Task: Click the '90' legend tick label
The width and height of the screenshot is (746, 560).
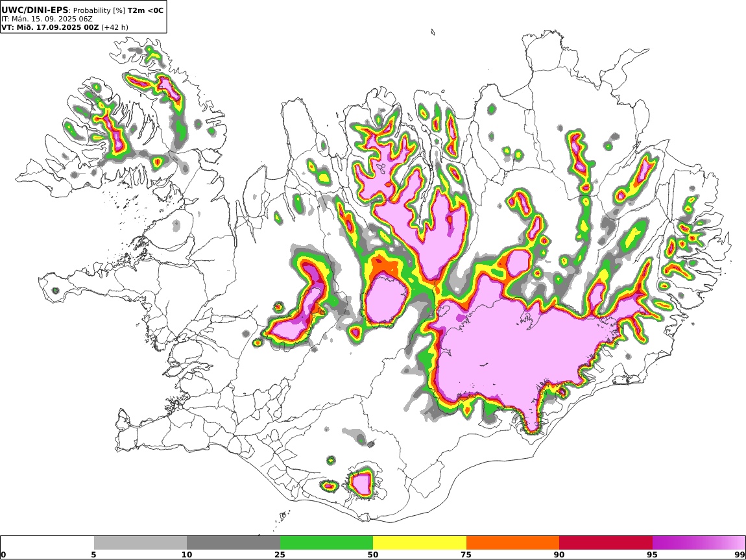Action: (x=559, y=554)
